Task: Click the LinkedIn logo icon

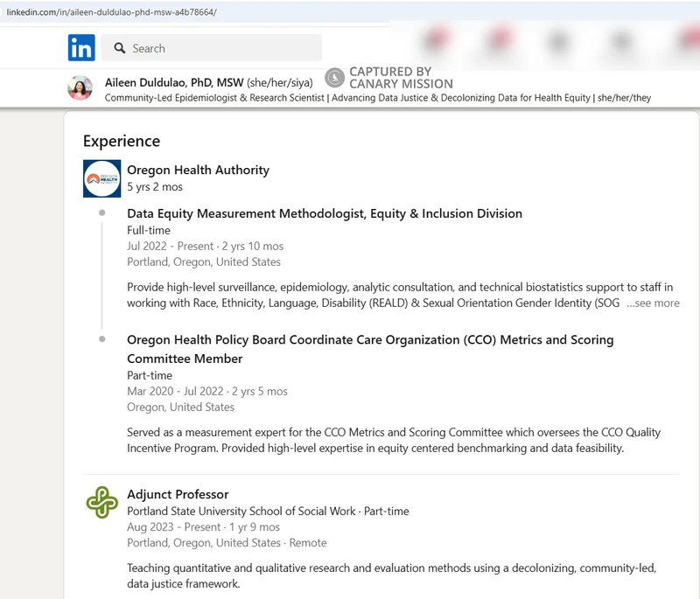Action: coord(81,48)
